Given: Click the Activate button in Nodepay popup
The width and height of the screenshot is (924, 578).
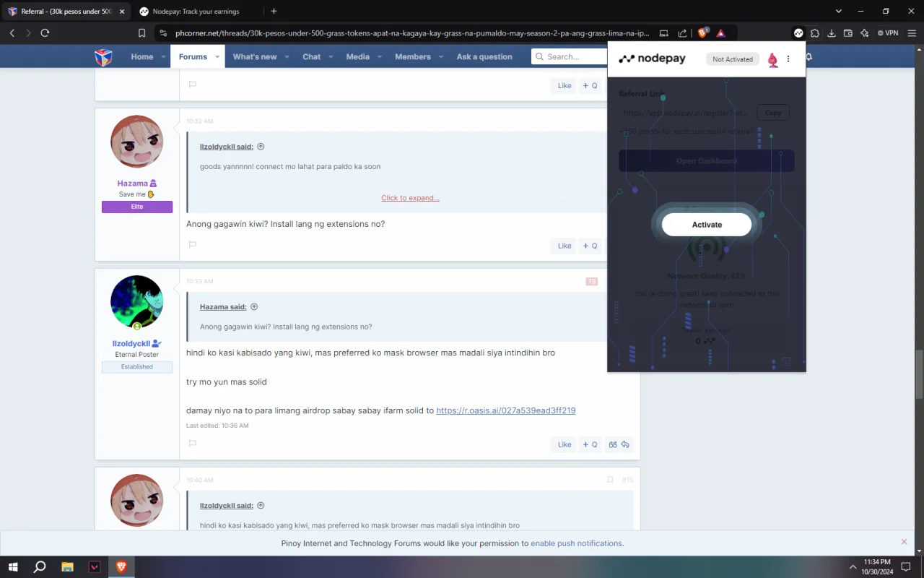Looking at the screenshot, I should tap(707, 225).
